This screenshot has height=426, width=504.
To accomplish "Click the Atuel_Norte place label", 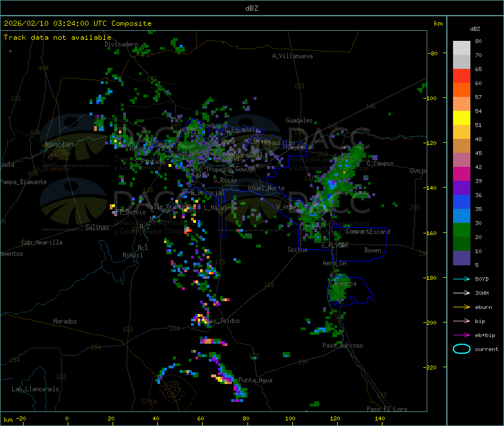I will [x=266, y=188].
